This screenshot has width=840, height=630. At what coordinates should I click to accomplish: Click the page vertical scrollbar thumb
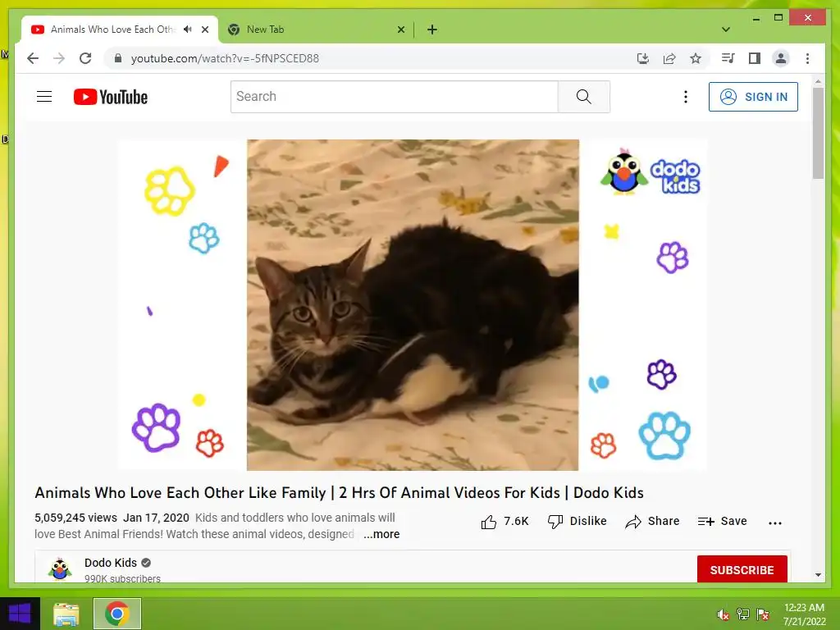tap(818, 133)
